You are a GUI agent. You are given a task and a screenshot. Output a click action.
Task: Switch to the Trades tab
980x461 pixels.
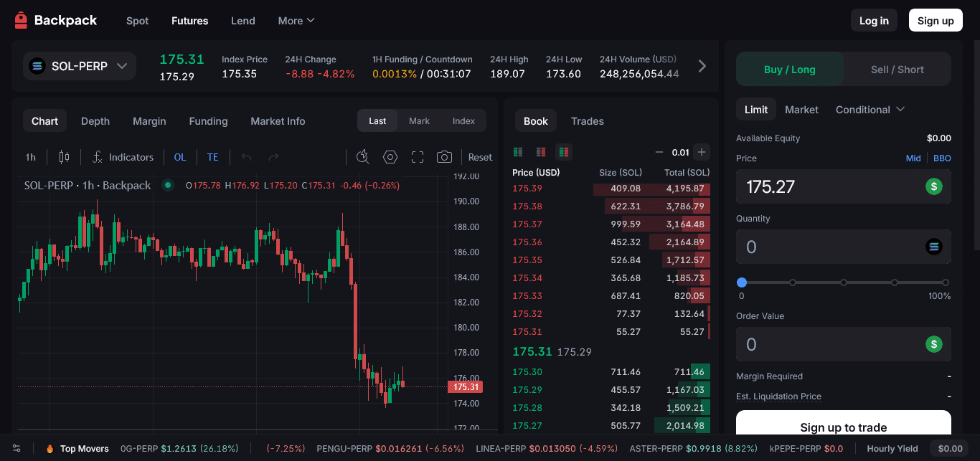click(x=587, y=120)
